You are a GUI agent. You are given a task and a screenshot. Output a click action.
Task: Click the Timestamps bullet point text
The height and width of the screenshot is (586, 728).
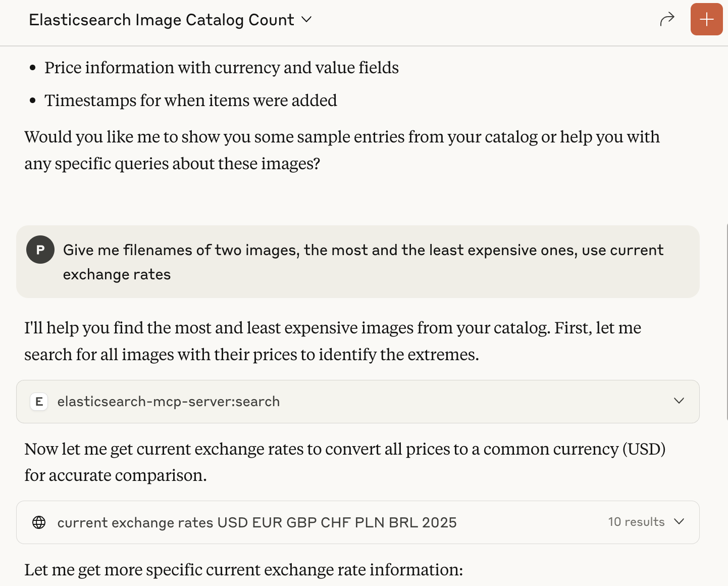(190, 101)
